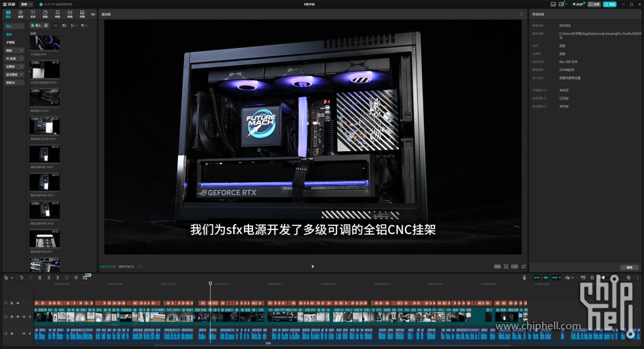Redo the last edit
Image resolution: width=644 pixels, height=349 pixels.
click(30, 277)
